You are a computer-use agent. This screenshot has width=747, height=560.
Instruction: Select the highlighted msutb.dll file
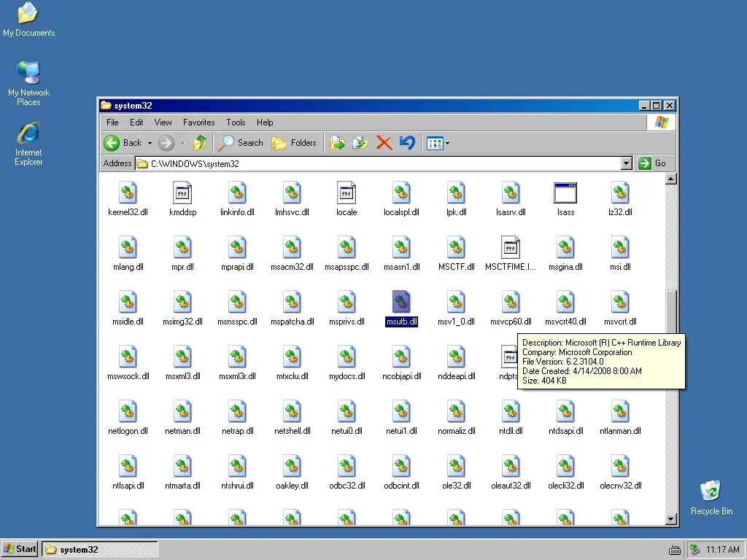coord(401,309)
